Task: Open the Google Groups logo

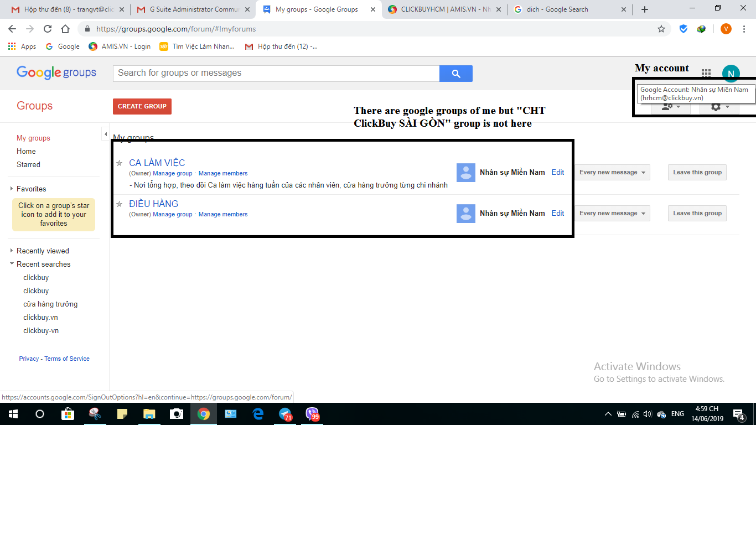Action: pos(56,72)
